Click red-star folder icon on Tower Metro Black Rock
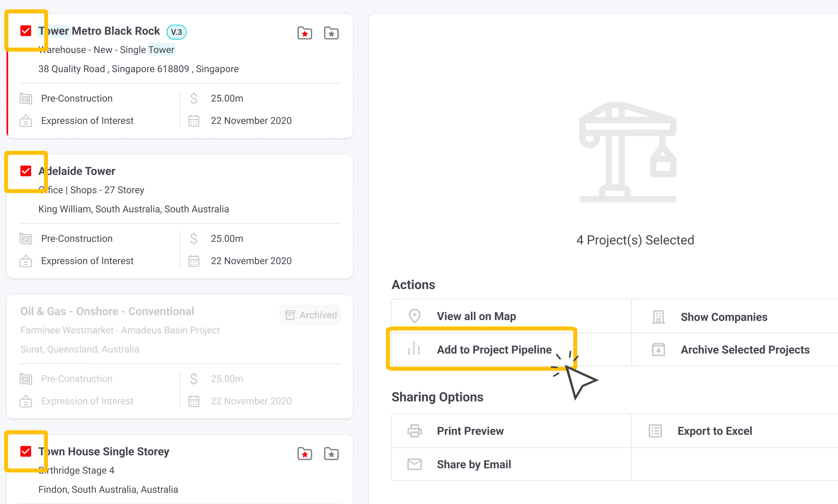 pyautogui.click(x=305, y=33)
